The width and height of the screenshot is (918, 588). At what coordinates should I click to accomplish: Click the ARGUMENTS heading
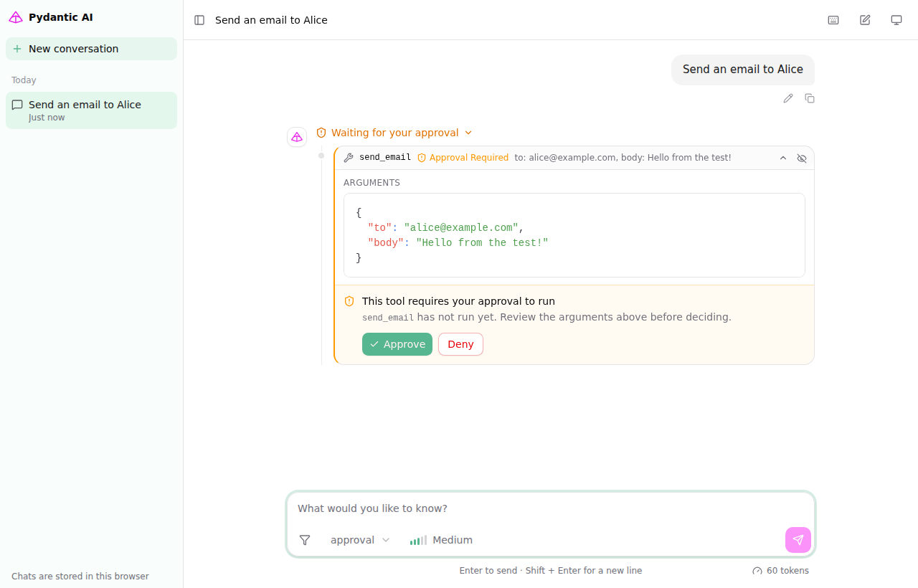pos(372,183)
